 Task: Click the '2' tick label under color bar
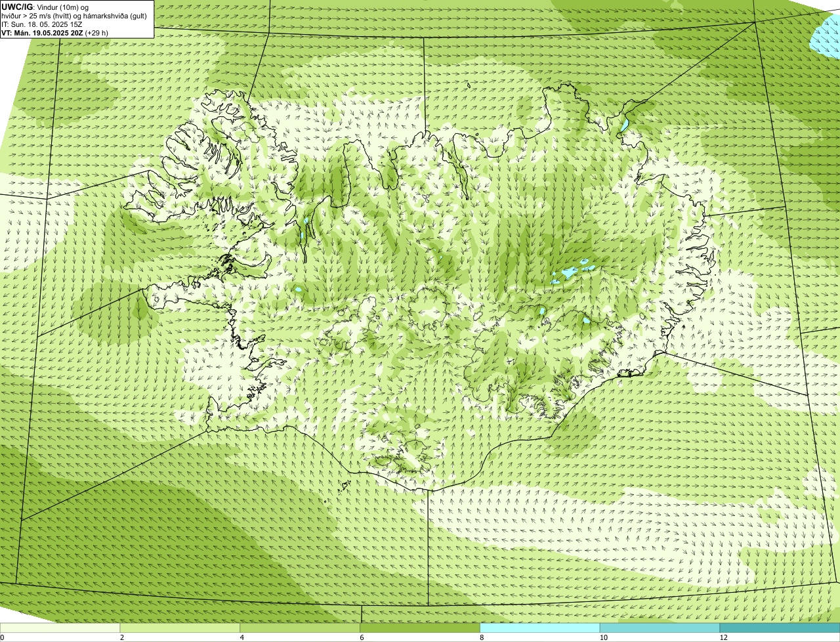coord(122,637)
